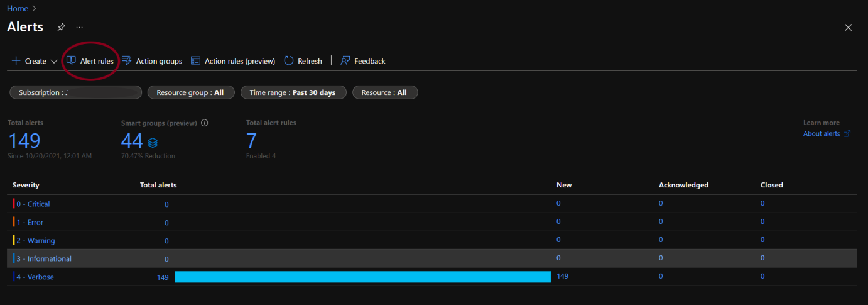Click the blue Verbose alerts bar
Image resolution: width=868 pixels, height=305 pixels.
click(x=362, y=277)
